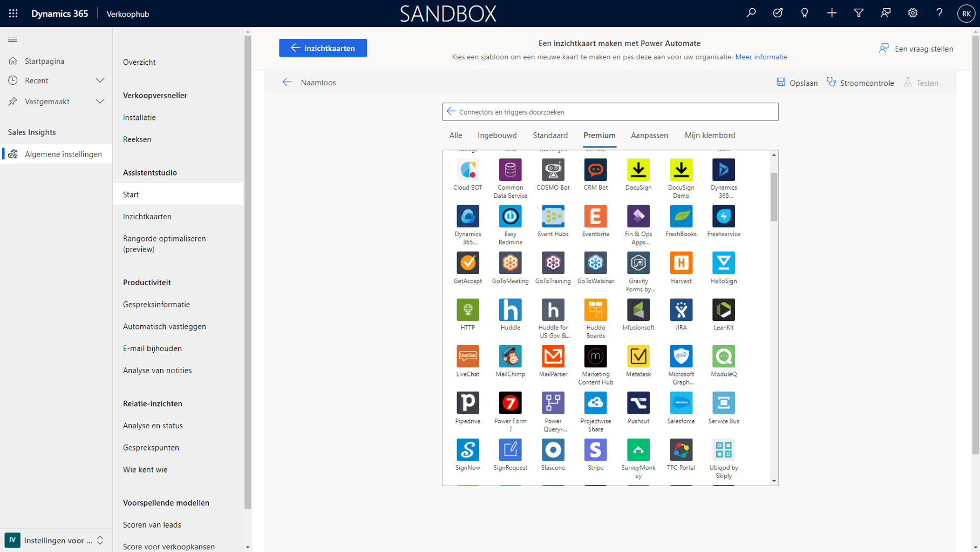Open Gespreksinformatie under Productiviteit
The height and width of the screenshot is (552, 980).
click(x=156, y=305)
